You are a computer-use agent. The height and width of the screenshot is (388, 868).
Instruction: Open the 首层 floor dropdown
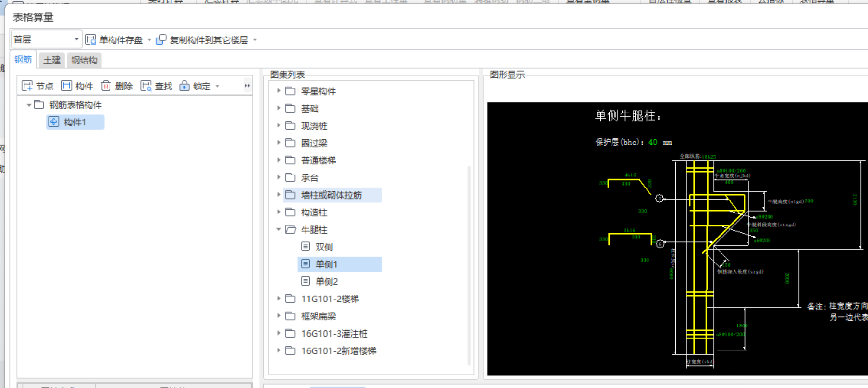point(46,39)
